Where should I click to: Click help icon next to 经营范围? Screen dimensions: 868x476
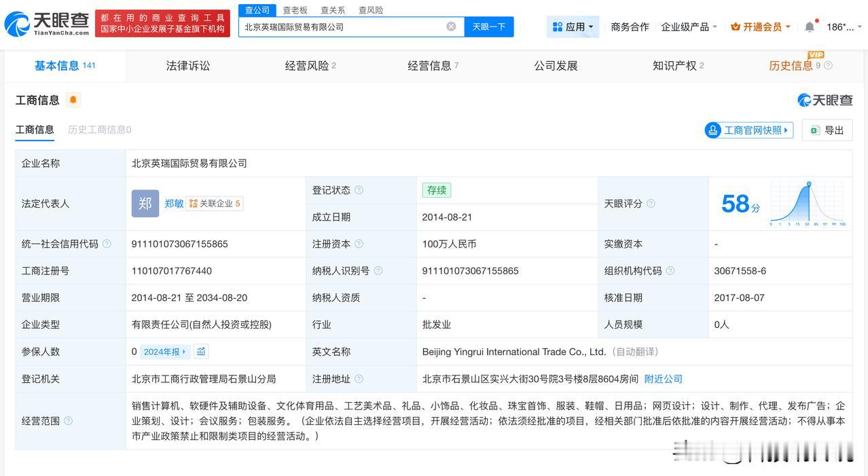click(68, 421)
